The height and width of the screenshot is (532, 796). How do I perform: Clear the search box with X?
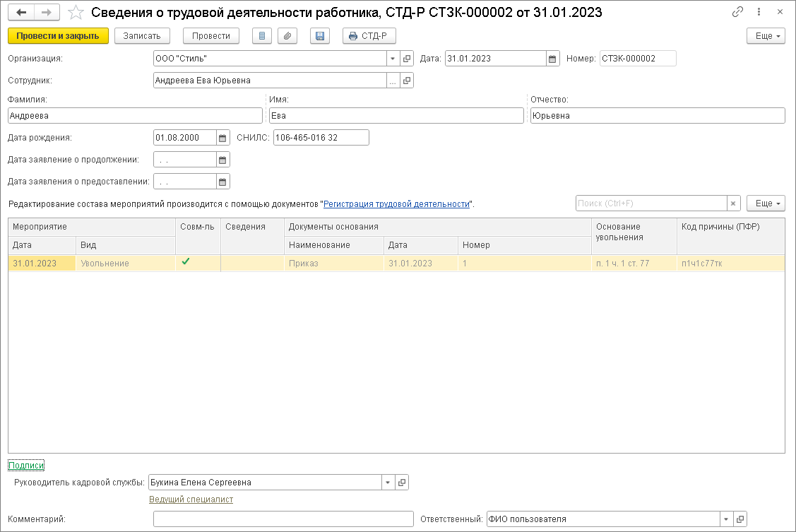pyautogui.click(x=734, y=203)
